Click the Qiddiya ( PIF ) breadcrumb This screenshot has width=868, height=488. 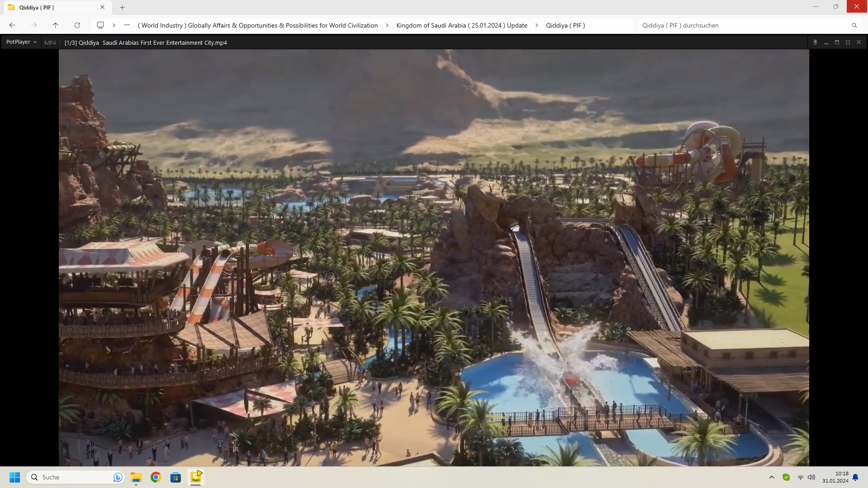(x=565, y=25)
